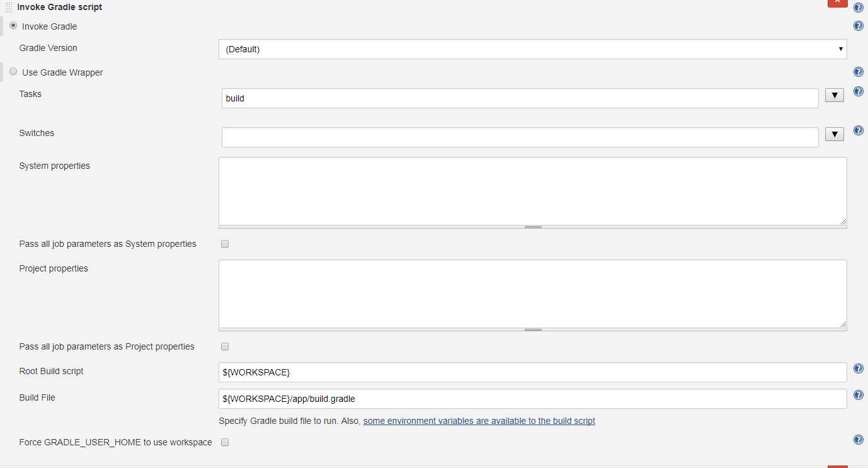Viewport: 868px width, 468px height.
Task: Open help icon for Build File
Action: pyautogui.click(x=858, y=395)
